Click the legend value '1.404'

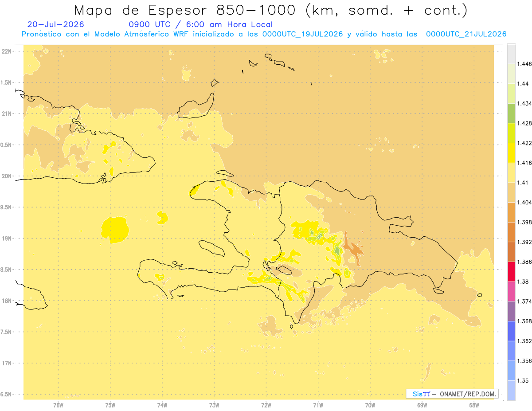pos(525,202)
